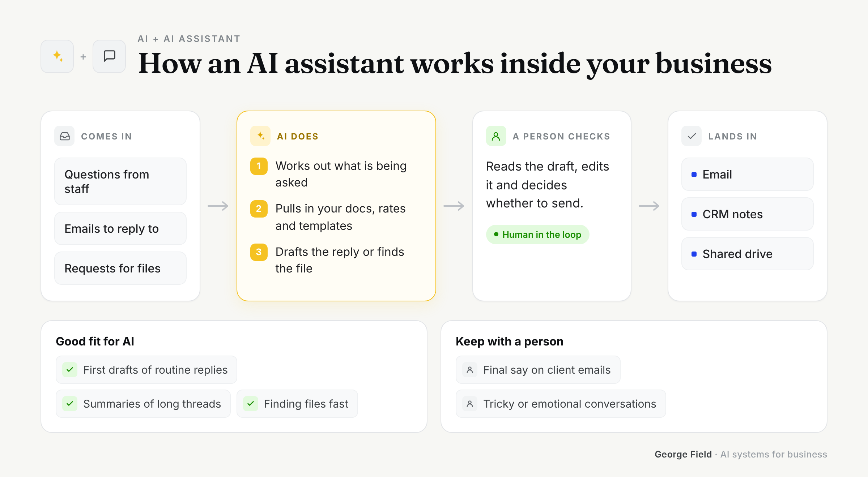Click the 'AI + AI ASSISTANT' overline label
The width and height of the screenshot is (868, 477).
(189, 39)
